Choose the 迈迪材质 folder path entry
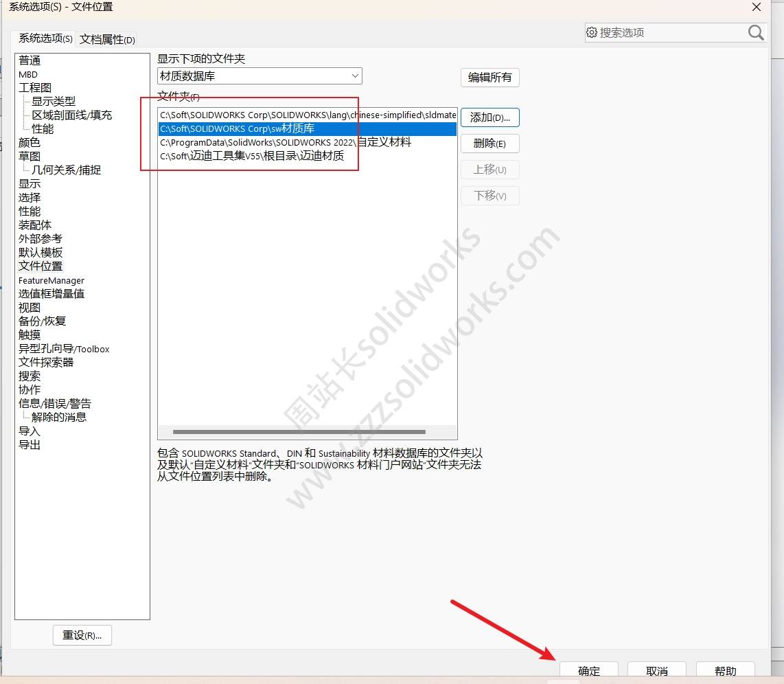This screenshot has width=784, height=684. click(x=252, y=156)
